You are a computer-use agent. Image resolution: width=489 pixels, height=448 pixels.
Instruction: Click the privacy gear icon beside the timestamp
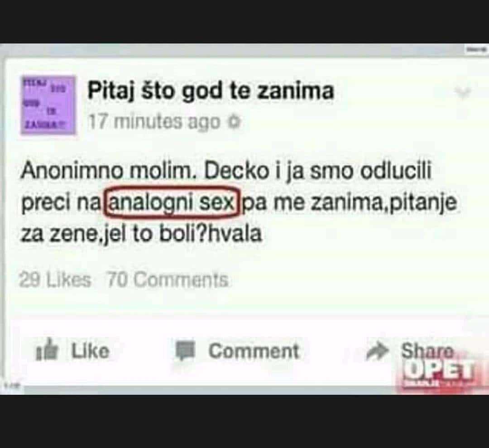(x=235, y=122)
